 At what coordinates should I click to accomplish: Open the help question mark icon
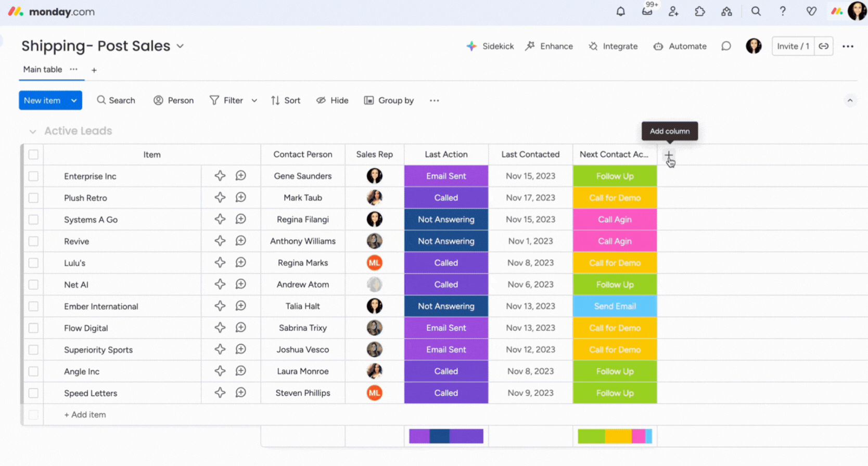click(x=782, y=11)
